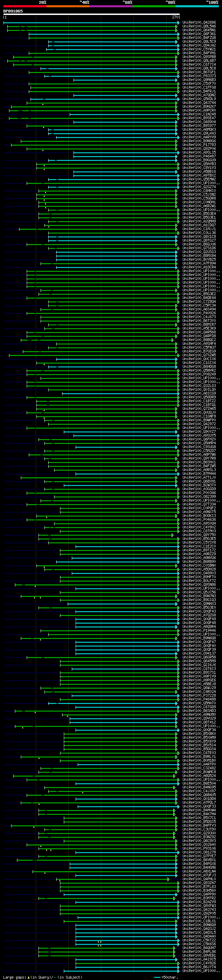
Task: Select hit UniRef100_B9S977
Action: [199, 125]
